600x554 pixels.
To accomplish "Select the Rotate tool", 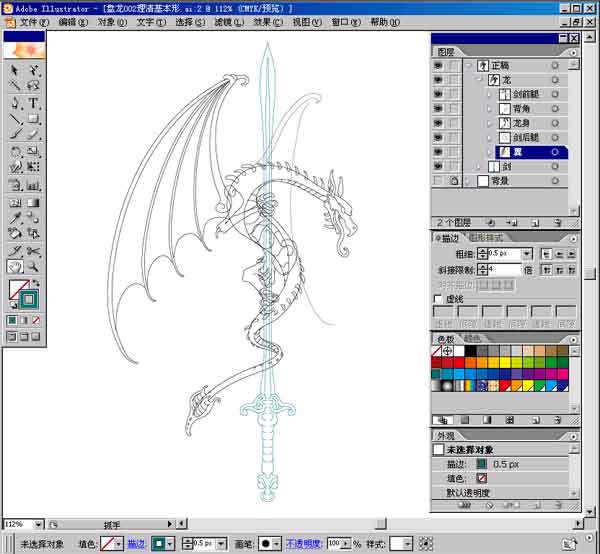I will [x=15, y=152].
